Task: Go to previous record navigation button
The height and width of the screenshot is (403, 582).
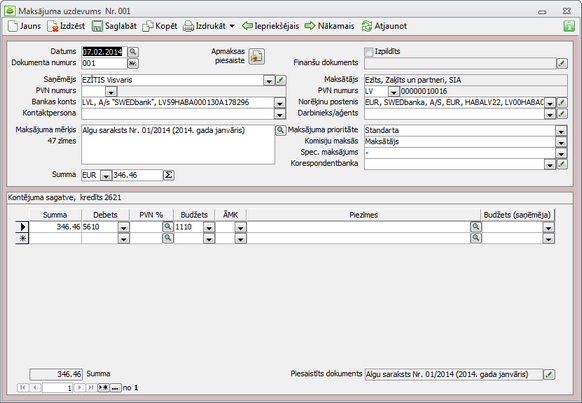Action: pos(35,388)
